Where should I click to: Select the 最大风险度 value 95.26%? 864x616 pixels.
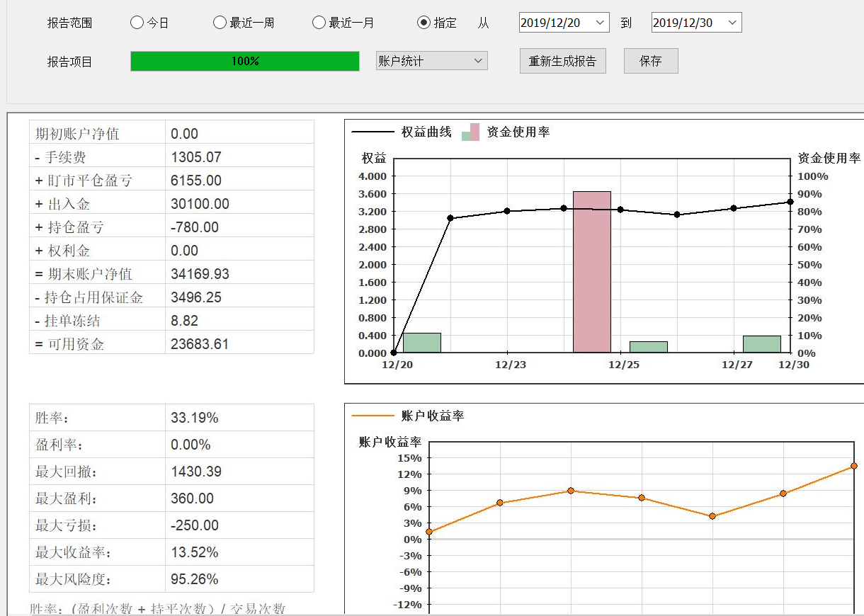coord(195,579)
